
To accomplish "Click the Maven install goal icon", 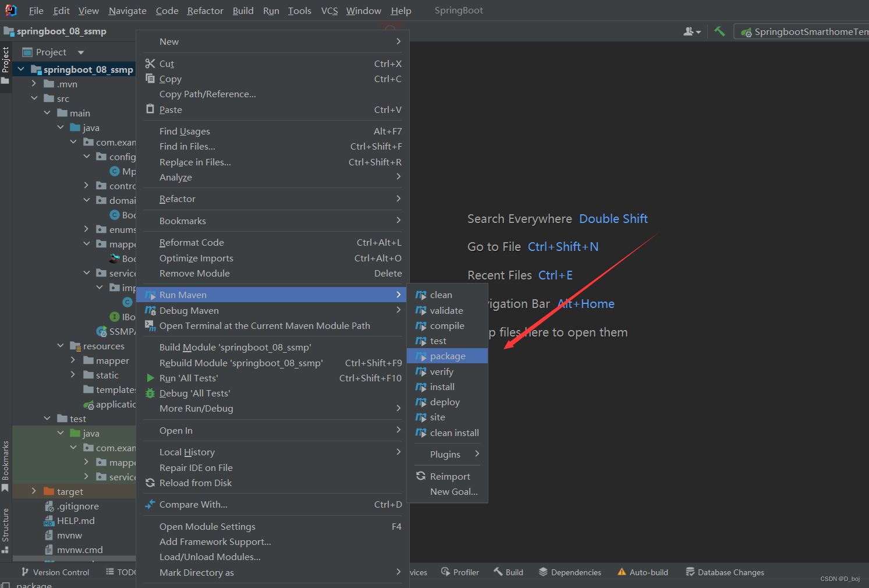I will (421, 387).
